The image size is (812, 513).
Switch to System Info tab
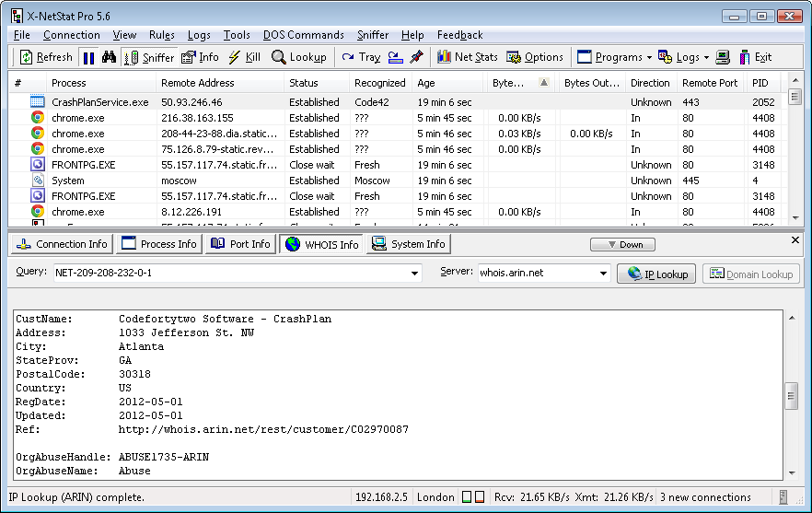pos(409,244)
